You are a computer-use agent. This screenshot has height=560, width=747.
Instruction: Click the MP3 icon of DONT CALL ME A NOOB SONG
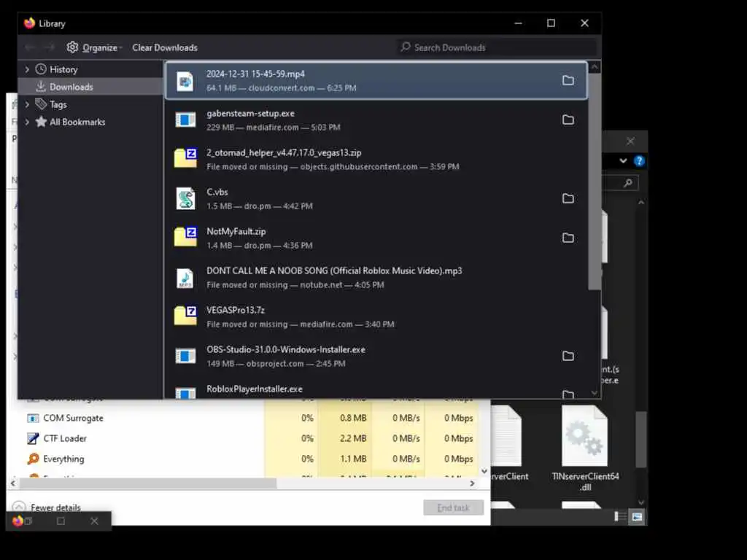[x=185, y=278]
